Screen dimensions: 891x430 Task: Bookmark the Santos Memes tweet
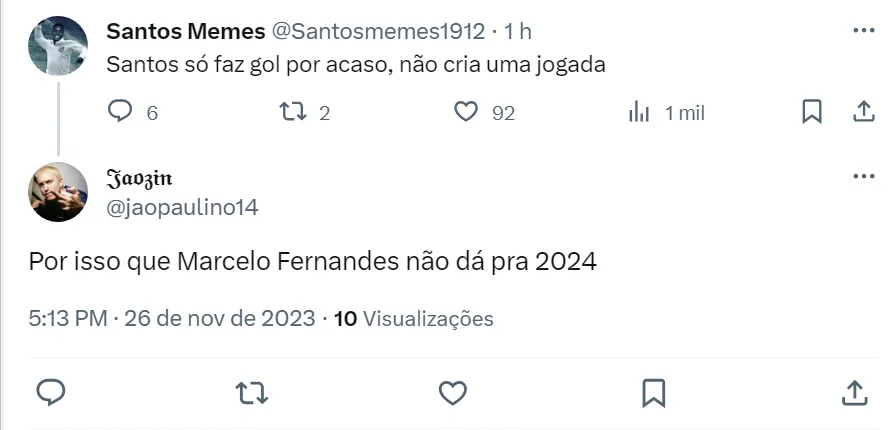coord(812,112)
